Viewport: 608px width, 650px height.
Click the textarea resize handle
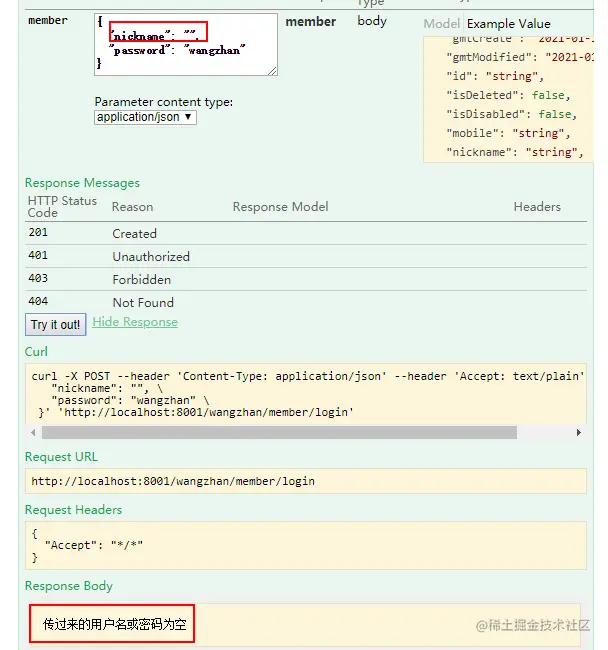pyautogui.click(x=273, y=71)
